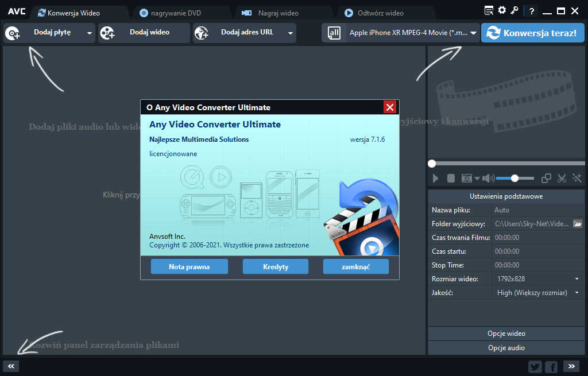Viewport: 588px width, 376px height.
Task: Click the Dodaj płytę disc icon
Action: pyautogui.click(x=13, y=33)
